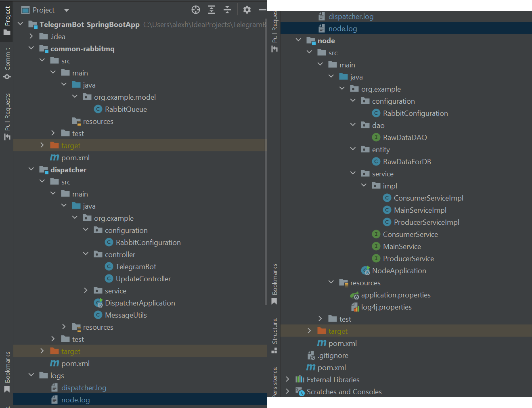Select the RabbitQueue class icon
This screenshot has height=408, width=532.
click(98, 109)
